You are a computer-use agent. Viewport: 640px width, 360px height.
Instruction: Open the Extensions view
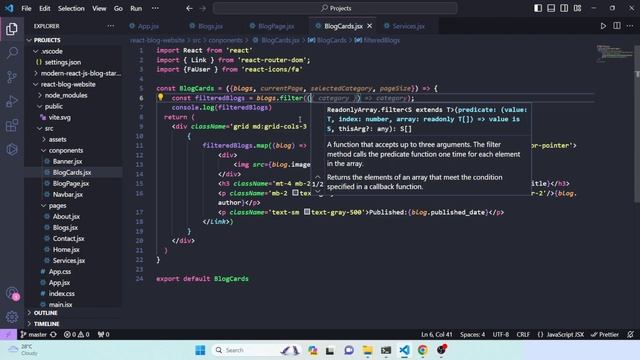(12, 125)
